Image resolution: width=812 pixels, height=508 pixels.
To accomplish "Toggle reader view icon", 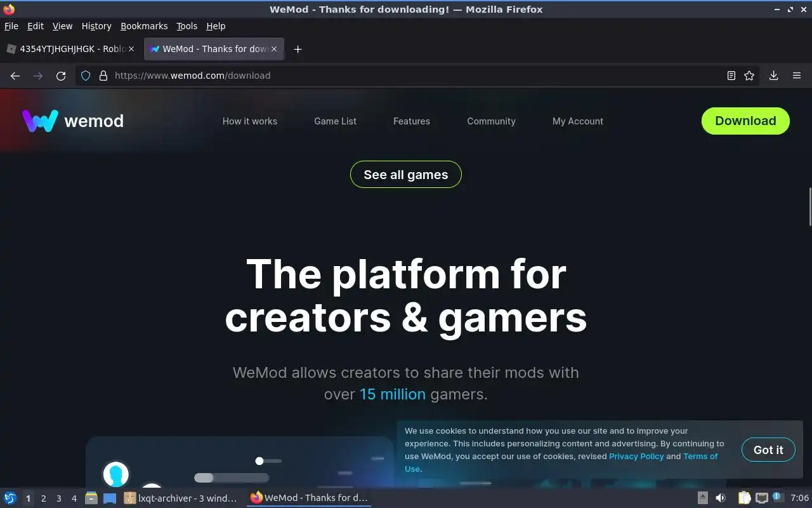I will tap(731, 76).
